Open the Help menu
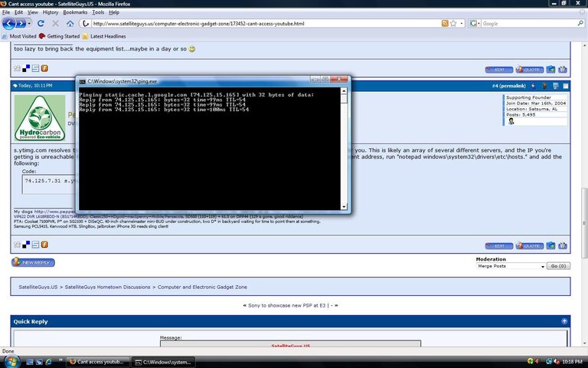 [x=114, y=12]
